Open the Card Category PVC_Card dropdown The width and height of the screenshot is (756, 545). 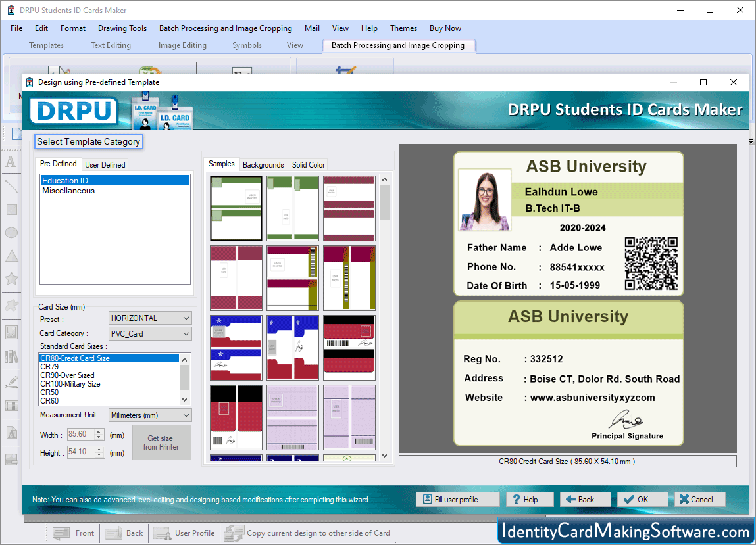click(x=151, y=333)
